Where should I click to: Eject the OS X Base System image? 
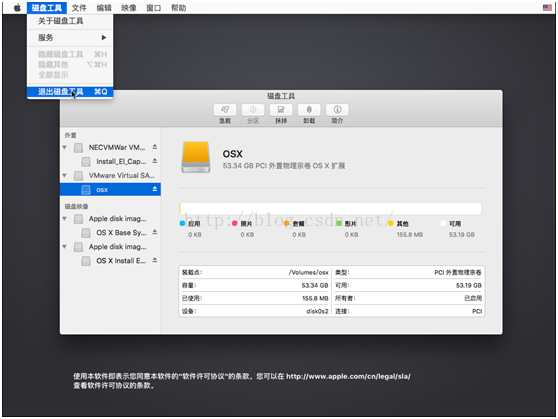(x=155, y=232)
